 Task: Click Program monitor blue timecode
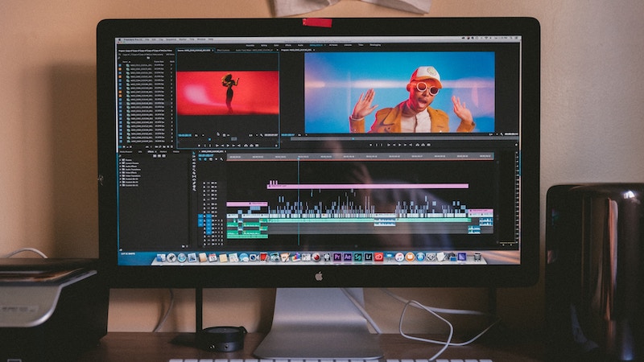(x=288, y=134)
